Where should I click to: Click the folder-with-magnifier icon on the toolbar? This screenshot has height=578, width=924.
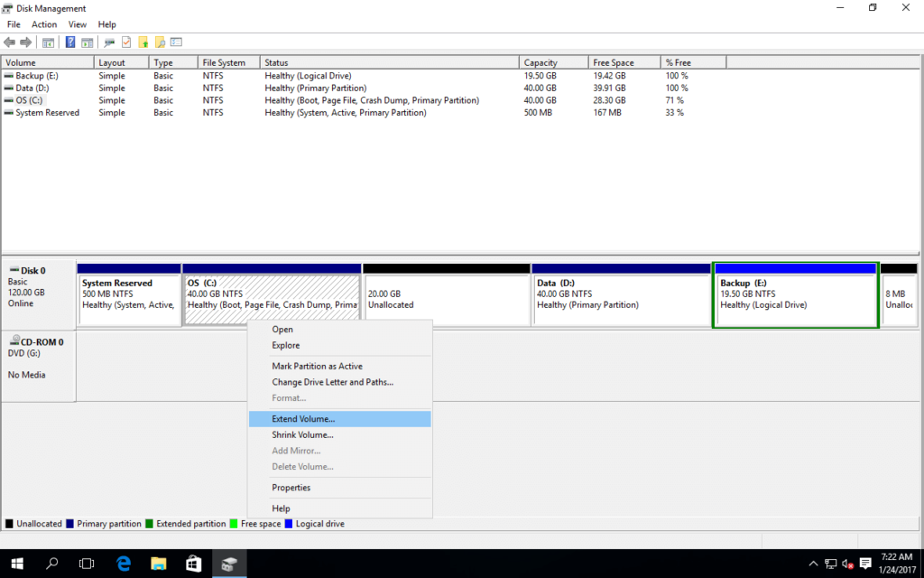click(160, 42)
